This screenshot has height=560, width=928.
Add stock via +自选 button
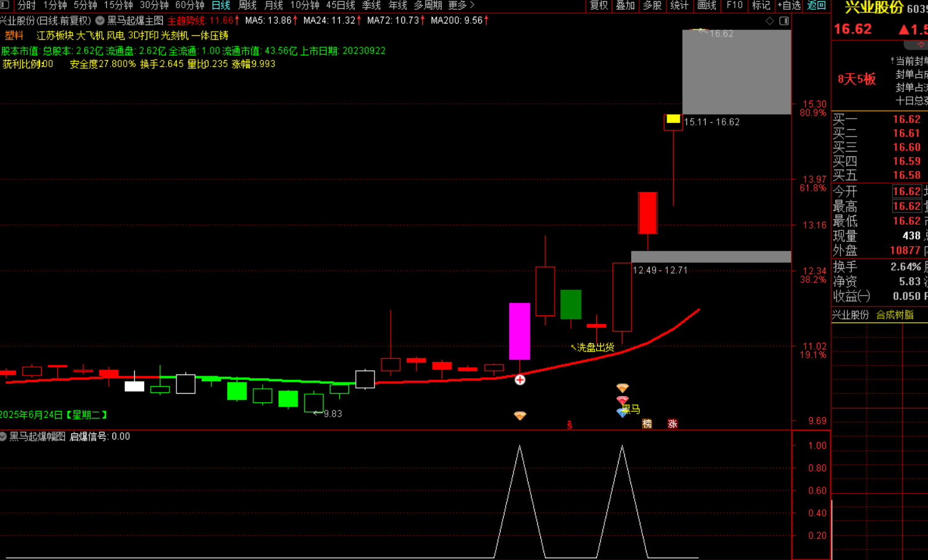(789, 6)
